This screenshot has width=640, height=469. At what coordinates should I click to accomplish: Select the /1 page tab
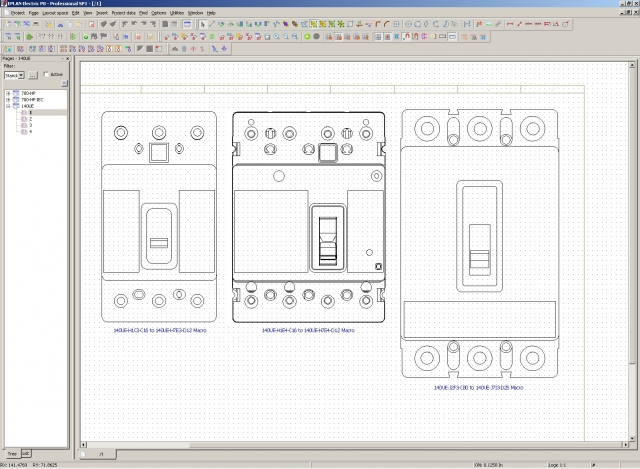click(x=98, y=454)
